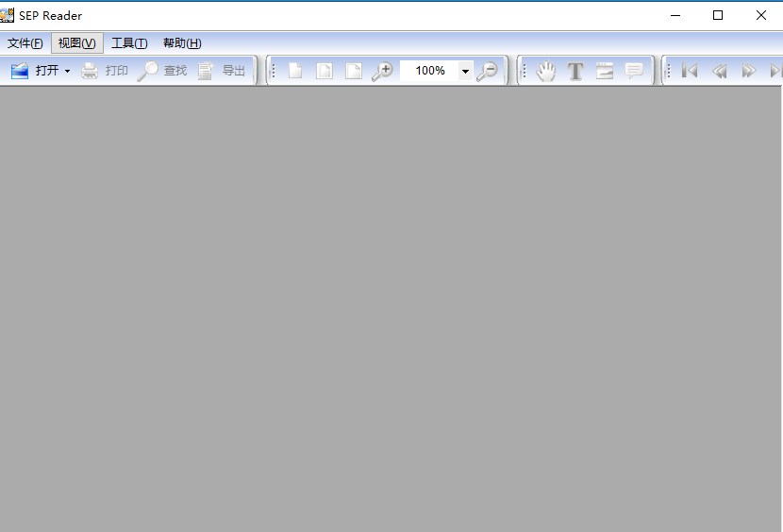The image size is (783, 532).
Task: Click the zoom out magnifier icon
Action: click(487, 71)
